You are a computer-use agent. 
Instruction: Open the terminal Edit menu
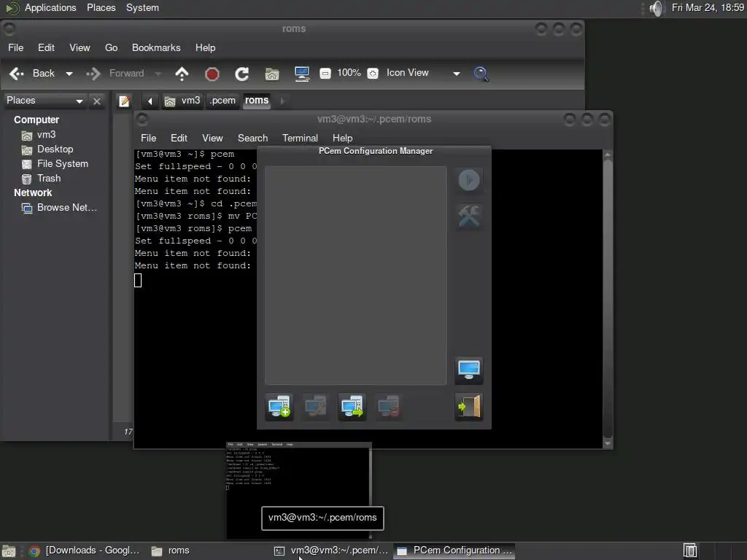coord(179,138)
